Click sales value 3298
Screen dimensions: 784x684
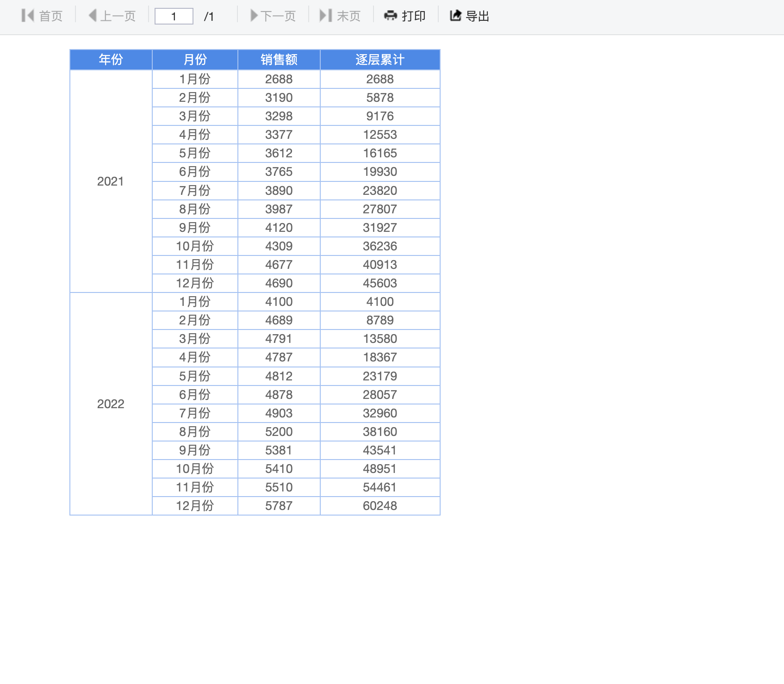[x=279, y=116]
